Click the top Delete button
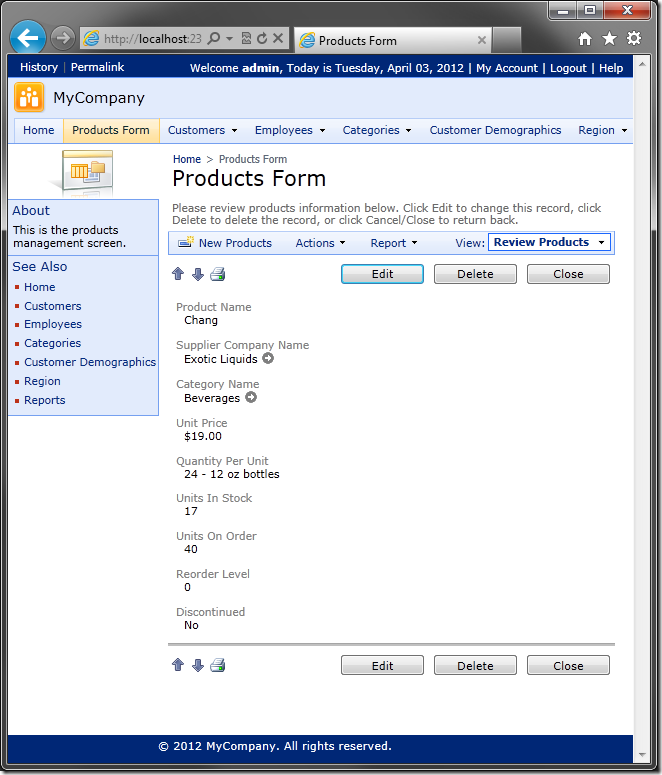 pyautogui.click(x=475, y=274)
